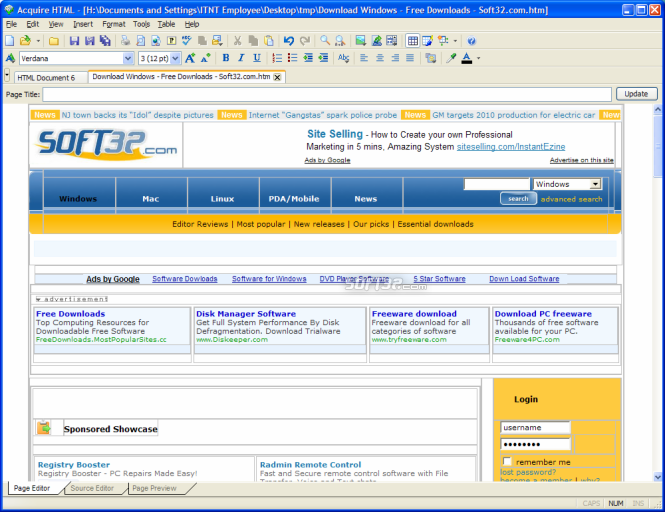Image resolution: width=665 pixels, height=512 pixels.
Task: Open Find with the magnifier icon
Action: 325,41
